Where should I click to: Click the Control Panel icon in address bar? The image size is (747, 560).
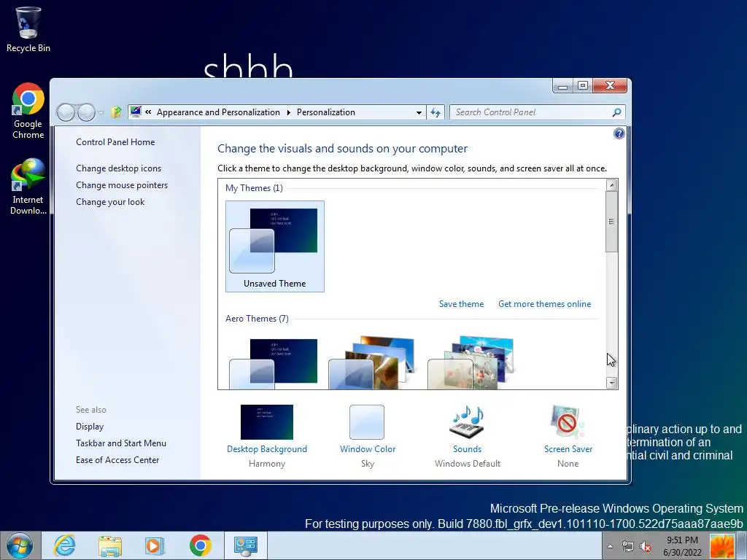(x=136, y=112)
